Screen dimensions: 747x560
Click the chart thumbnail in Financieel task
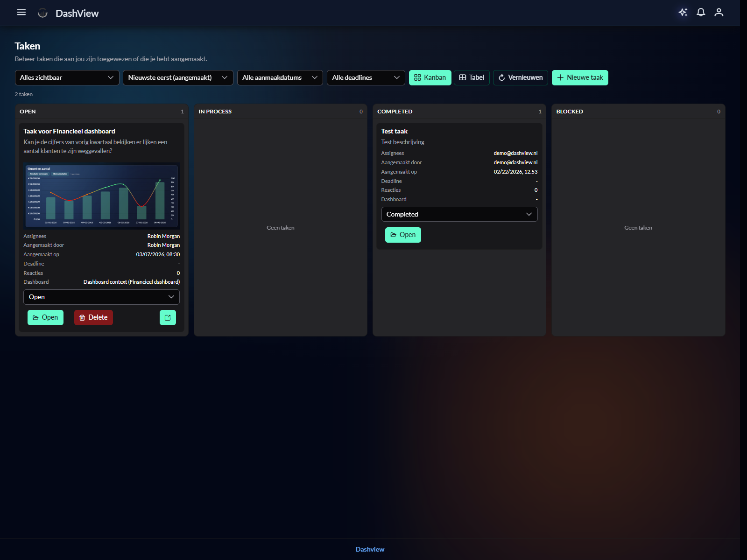pyautogui.click(x=101, y=196)
